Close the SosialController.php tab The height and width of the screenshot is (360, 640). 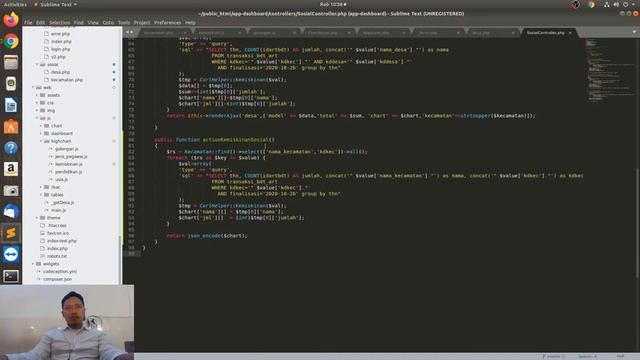570,33
